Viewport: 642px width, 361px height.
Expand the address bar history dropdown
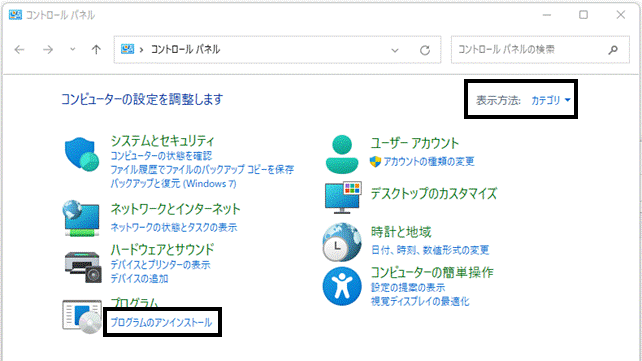[395, 50]
